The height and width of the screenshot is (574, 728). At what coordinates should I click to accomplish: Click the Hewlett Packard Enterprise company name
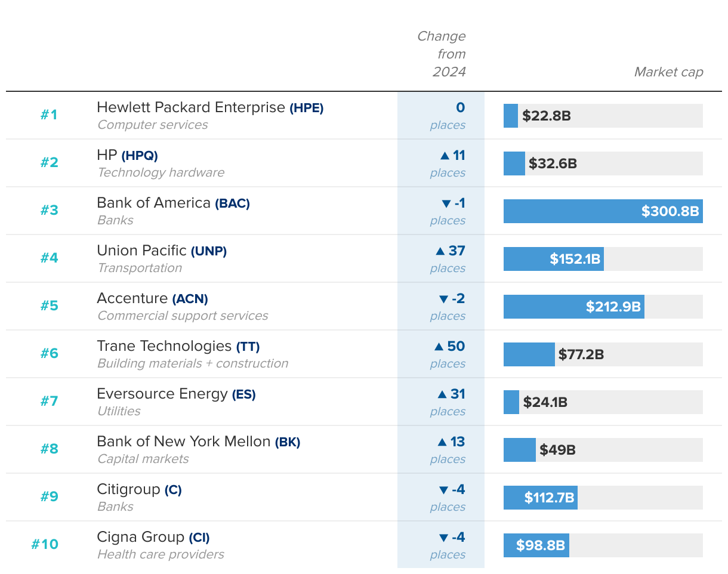(191, 107)
